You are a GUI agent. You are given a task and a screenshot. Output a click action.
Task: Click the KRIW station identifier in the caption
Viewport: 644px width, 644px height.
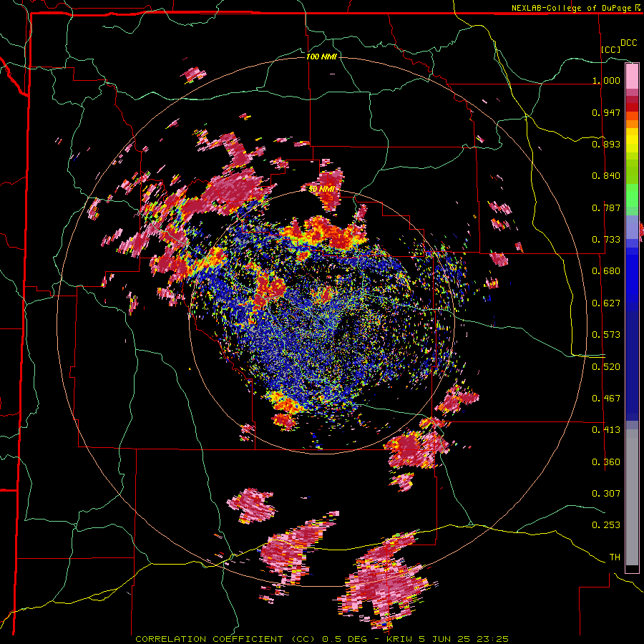point(401,639)
